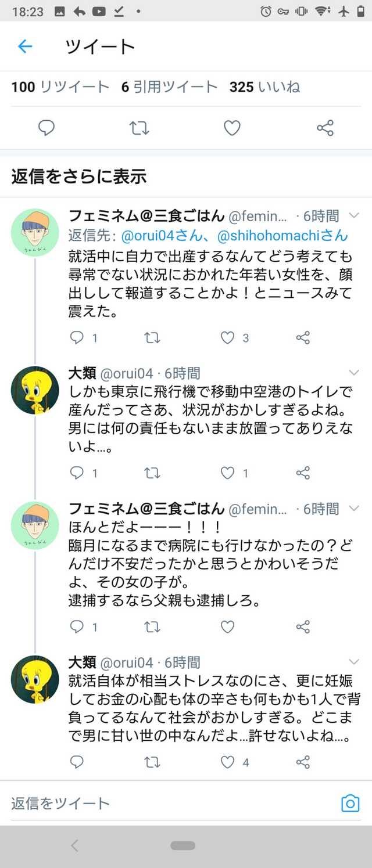Tap the back arrow next to ツイート

pyautogui.click(x=24, y=46)
